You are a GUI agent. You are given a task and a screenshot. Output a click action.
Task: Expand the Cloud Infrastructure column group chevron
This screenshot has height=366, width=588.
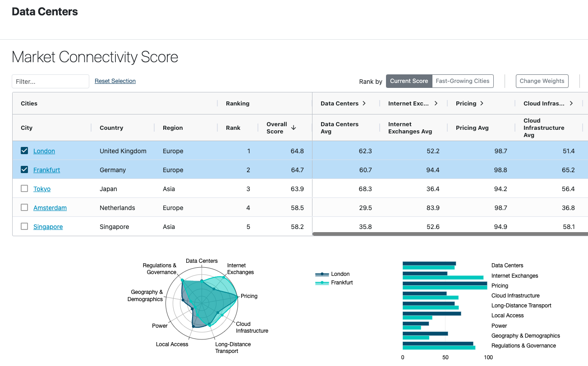click(571, 103)
